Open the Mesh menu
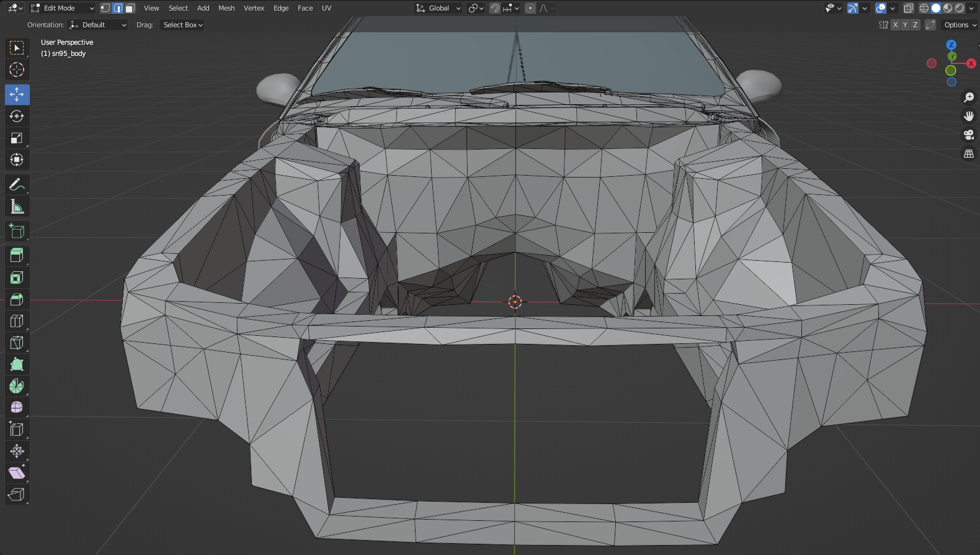Image resolution: width=980 pixels, height=555 pixels. click(226, 8)
